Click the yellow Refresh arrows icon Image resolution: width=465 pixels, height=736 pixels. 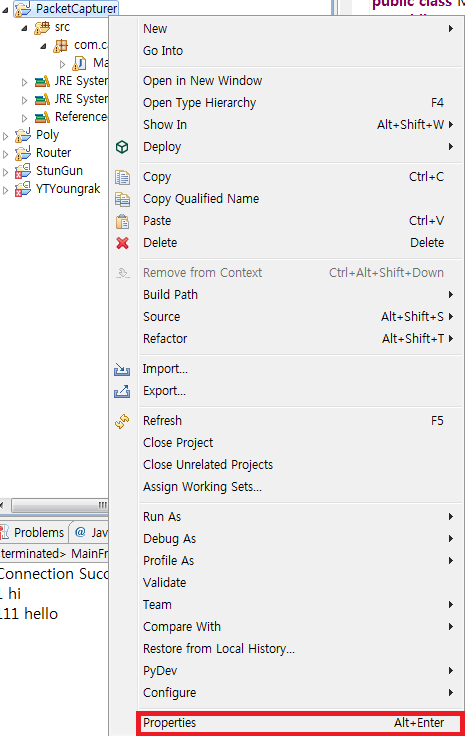point(122,421)
